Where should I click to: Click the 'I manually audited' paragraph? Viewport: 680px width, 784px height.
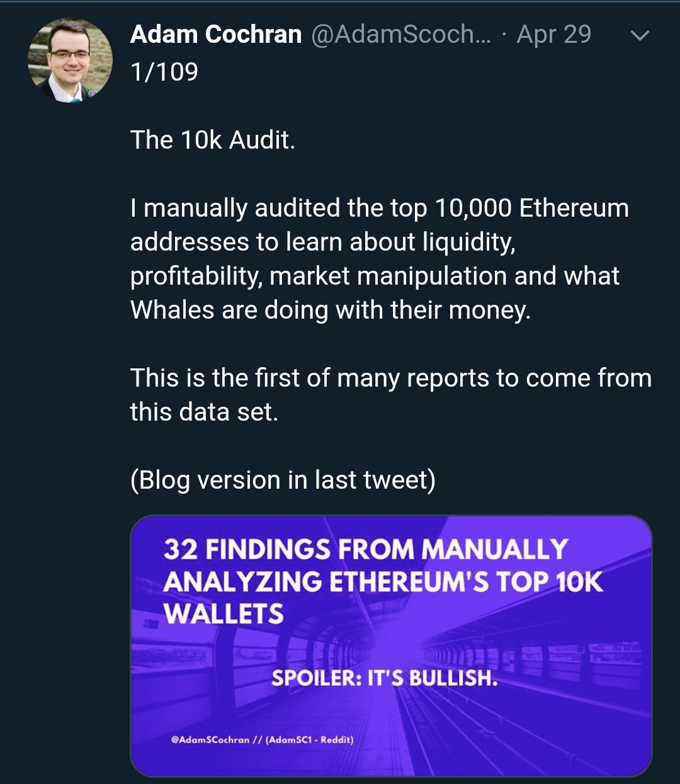pos(379,259)
